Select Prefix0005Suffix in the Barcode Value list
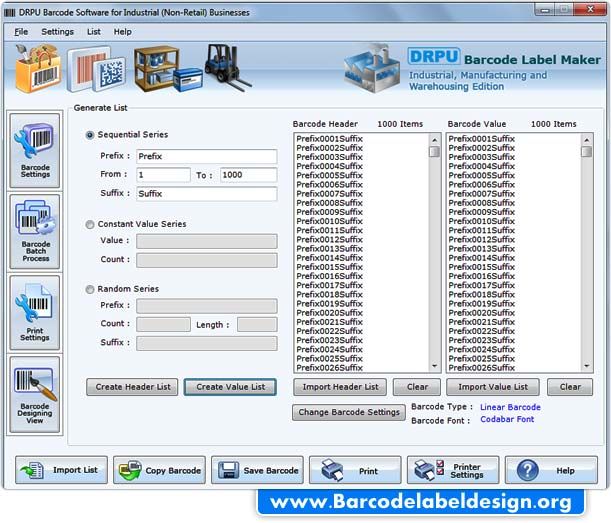 point(482,175)
